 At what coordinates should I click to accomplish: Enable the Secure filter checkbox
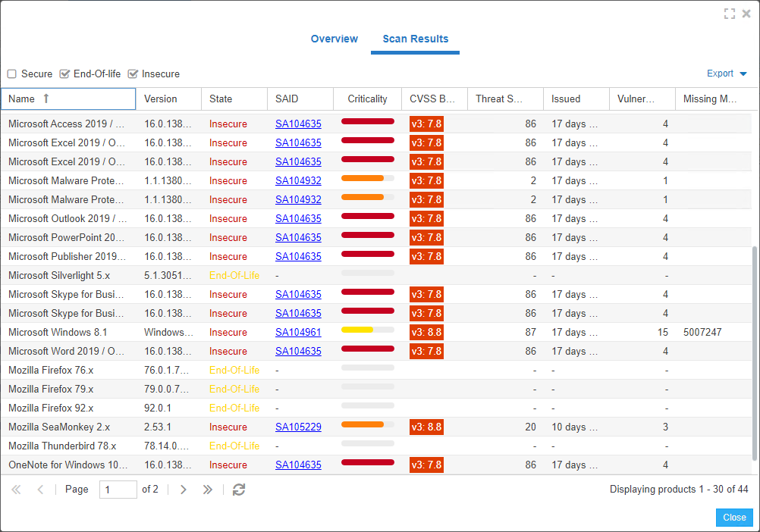tap(12, 74)
